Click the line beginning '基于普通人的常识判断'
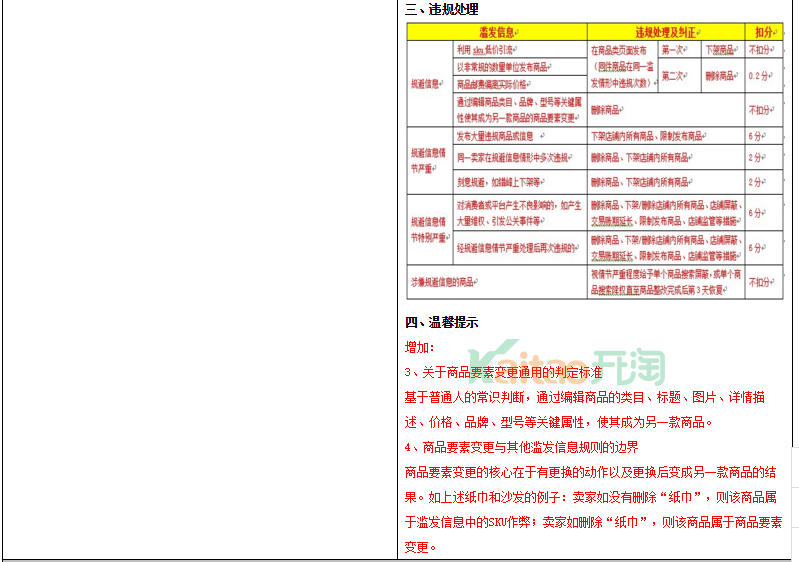 click(584, 397)
